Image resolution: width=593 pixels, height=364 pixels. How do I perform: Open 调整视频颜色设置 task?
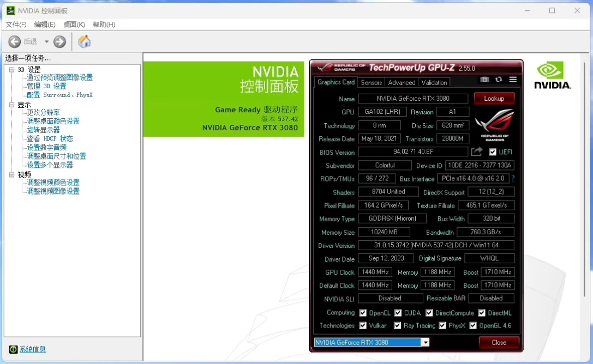tap(53, 183)
